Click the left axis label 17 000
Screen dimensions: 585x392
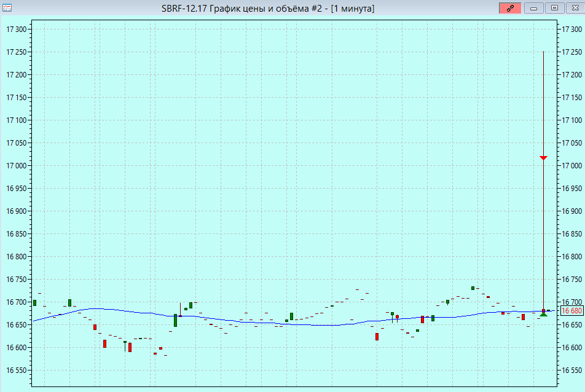17,166
